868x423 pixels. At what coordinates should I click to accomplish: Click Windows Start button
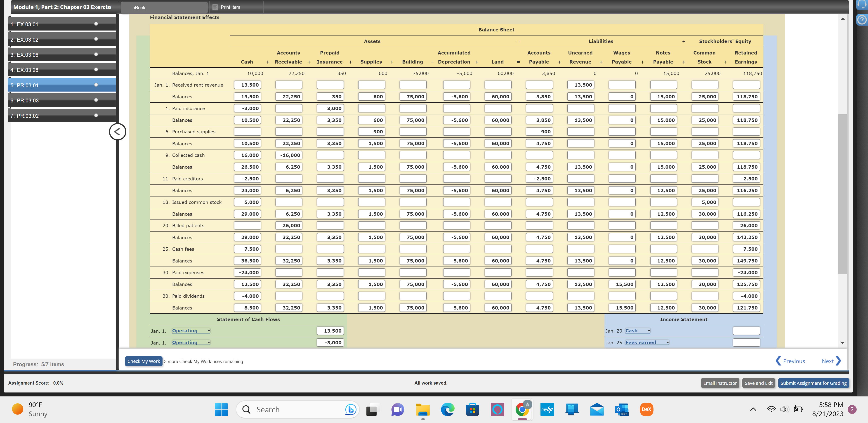221,409
